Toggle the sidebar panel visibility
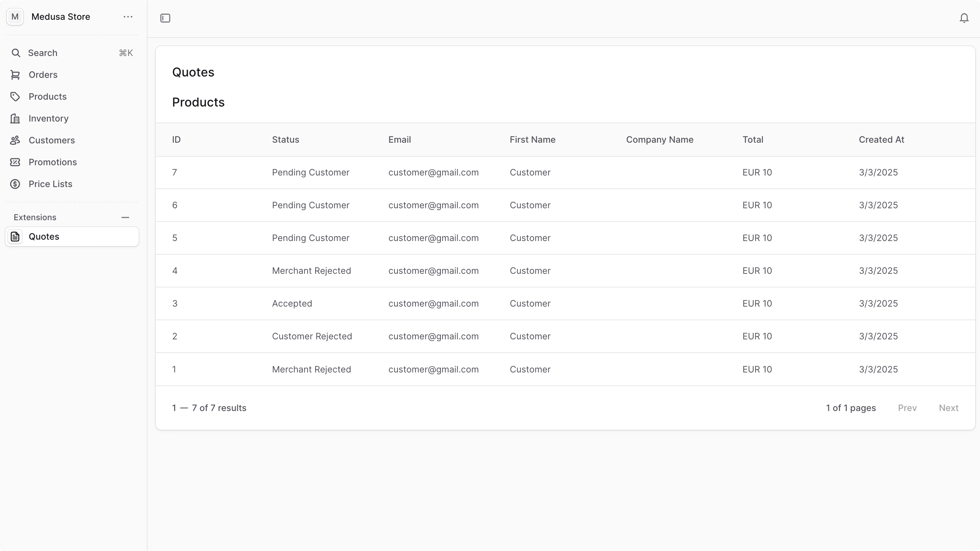980x551 pixels. [165, 18]
